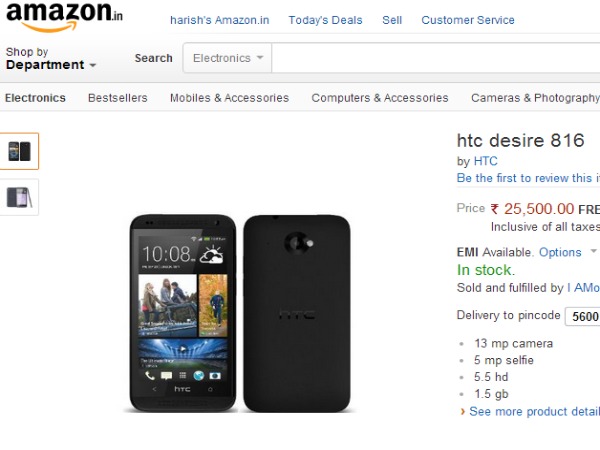Click the HTC brand link
600x450 pixels.
(485, 161)
